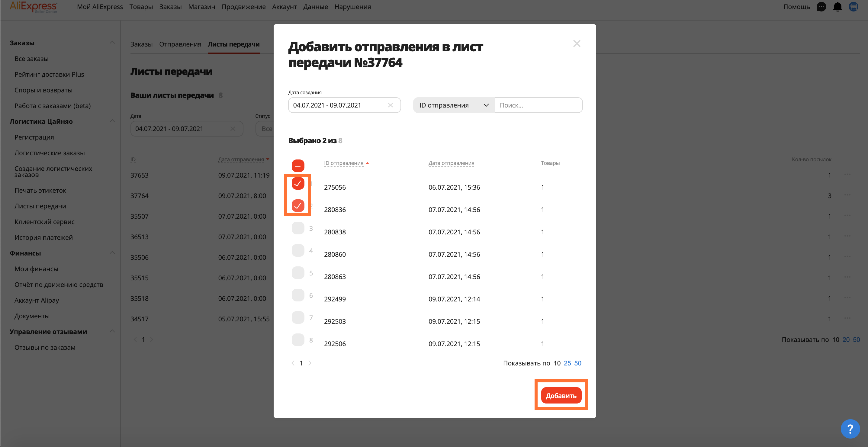Go to previous page arrow in dialog
This screenshot has width=868, height=447.
click(x=293, y=363)
